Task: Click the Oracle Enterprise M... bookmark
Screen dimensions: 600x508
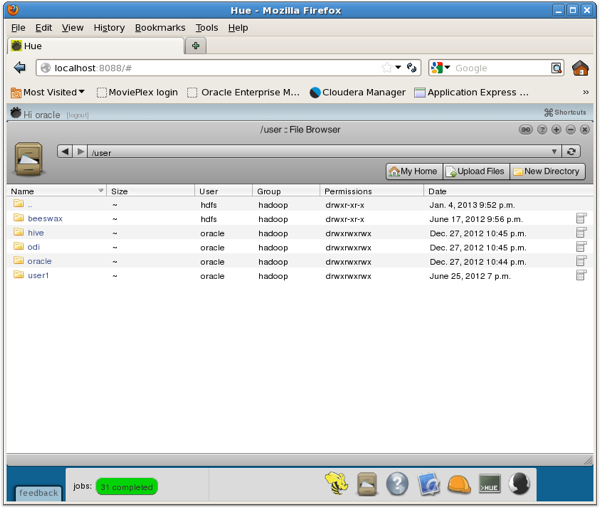Action: (x=243, y=92)
